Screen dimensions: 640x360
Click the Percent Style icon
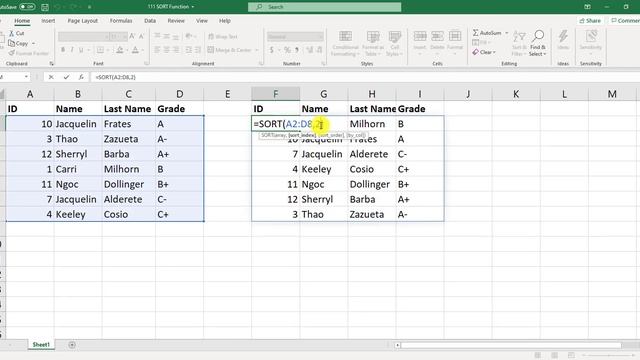tap(287, 50)
